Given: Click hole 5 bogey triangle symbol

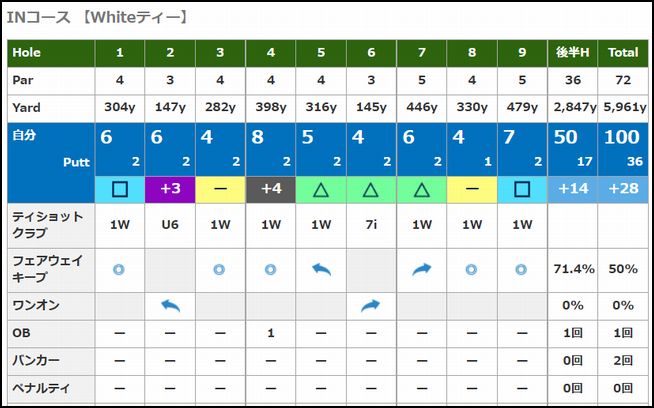Looking at the screenshot, I should coord(321,187).
